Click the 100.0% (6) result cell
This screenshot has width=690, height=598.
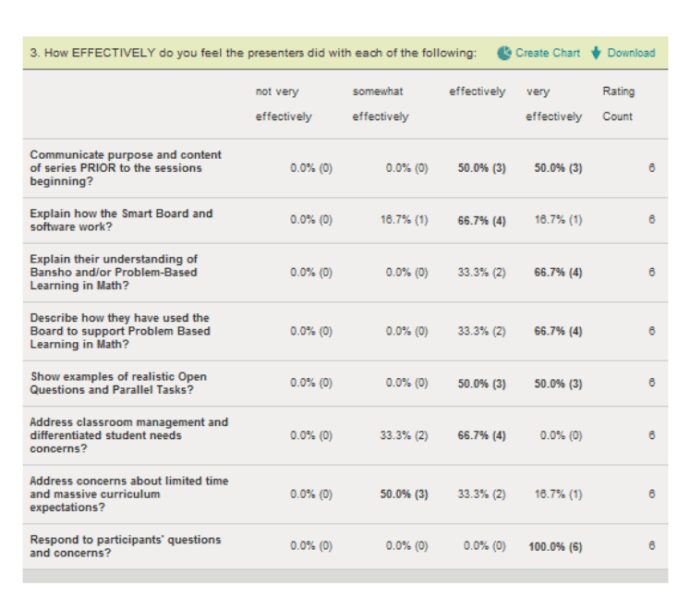pyautogui.click(x=555, y=547)
